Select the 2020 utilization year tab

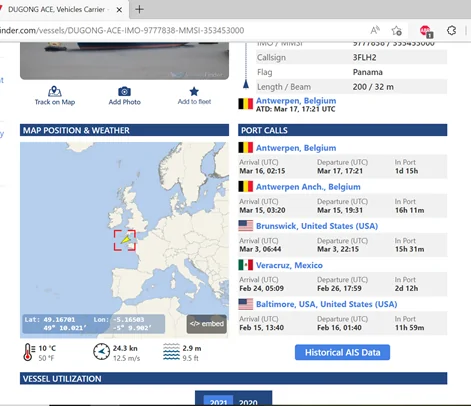click(x=248, y=401)
